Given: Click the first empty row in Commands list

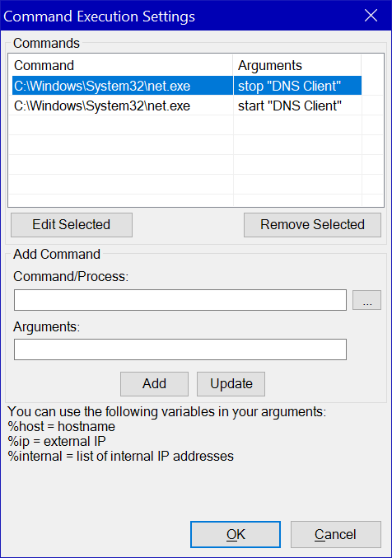Looking at the screenshot, I should (187, 125).
